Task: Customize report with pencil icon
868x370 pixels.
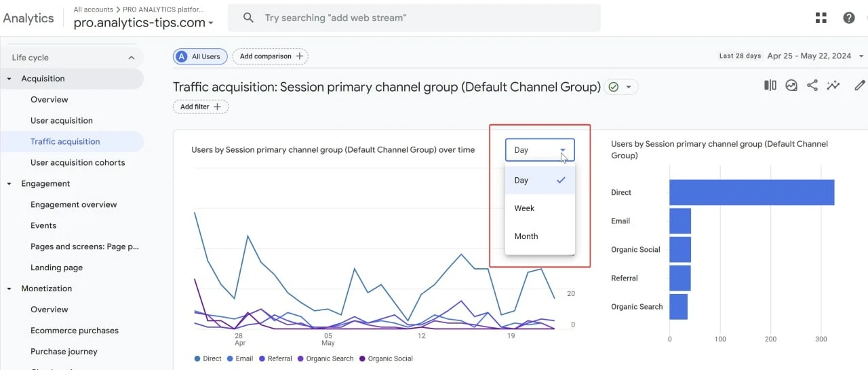Action: coord(860,86)
